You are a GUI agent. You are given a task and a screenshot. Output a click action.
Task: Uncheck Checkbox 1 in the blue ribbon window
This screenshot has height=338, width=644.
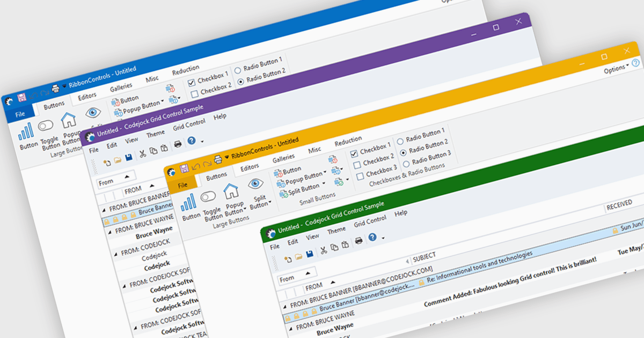[192, 83]
